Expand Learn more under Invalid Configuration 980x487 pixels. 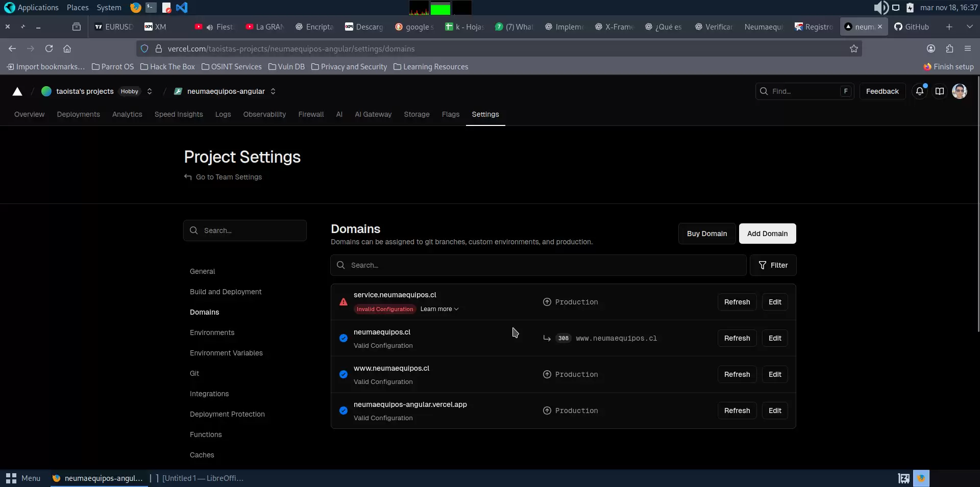(439, 309)
